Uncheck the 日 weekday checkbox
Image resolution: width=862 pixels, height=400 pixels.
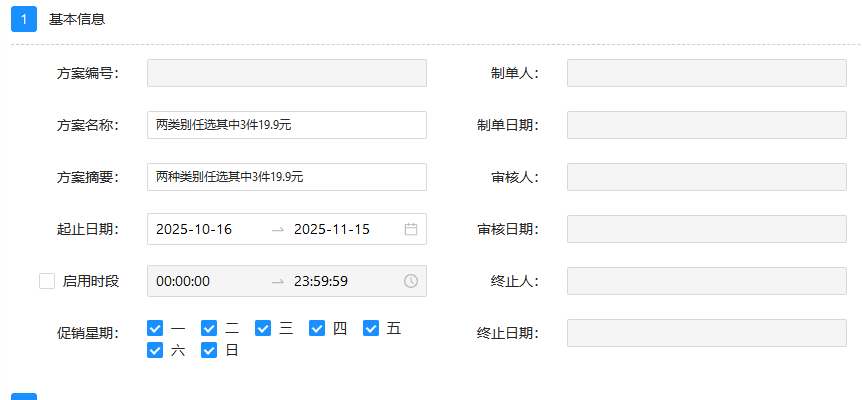click(x=209, y=350)
